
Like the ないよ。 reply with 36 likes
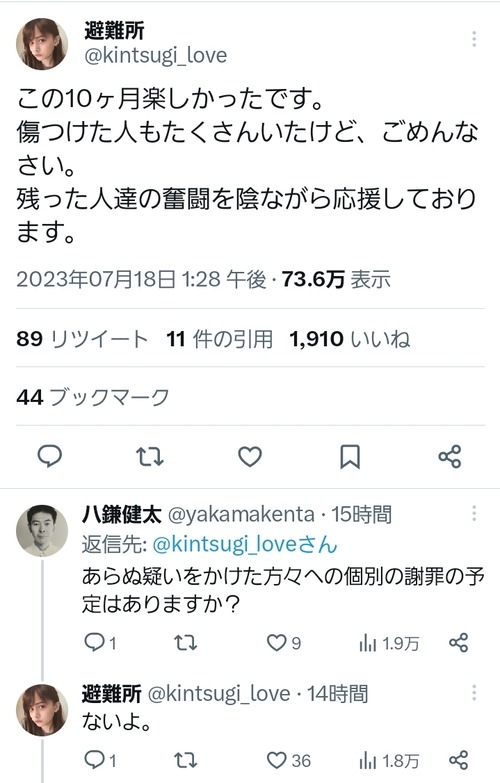click(x=288, y=761)
